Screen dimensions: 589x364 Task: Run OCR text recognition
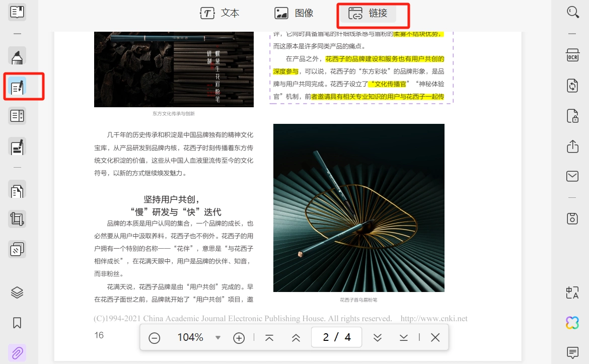point(572,55)
